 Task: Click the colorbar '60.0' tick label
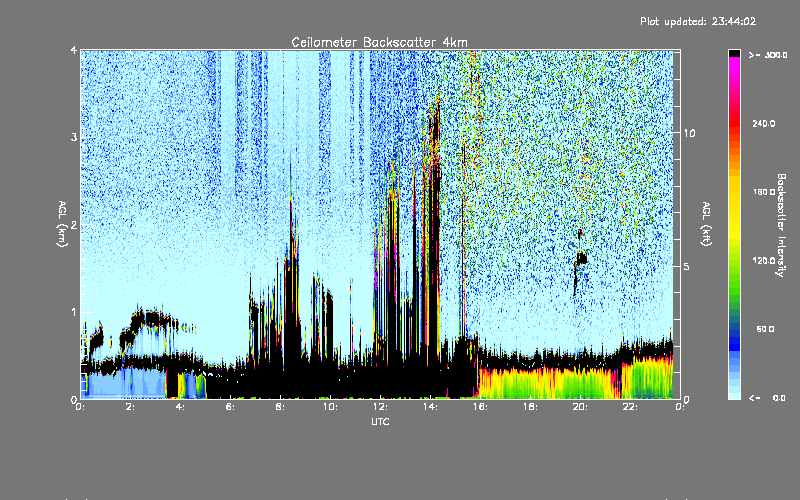(x=765, y=329)
